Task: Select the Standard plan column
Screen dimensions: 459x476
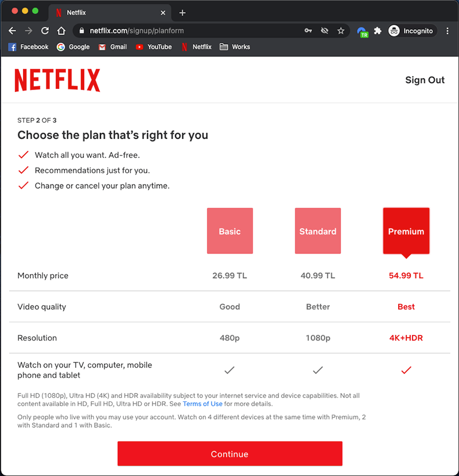Action: (318, 231)
